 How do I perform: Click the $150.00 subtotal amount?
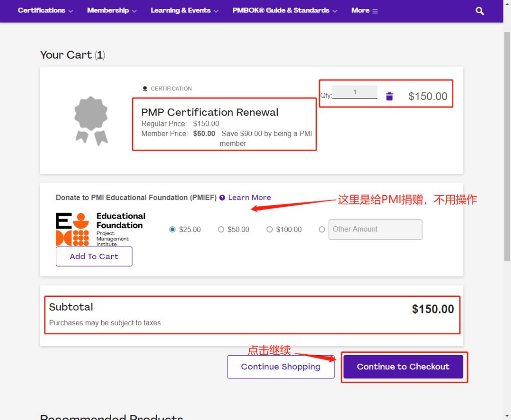tap(433, 309)
